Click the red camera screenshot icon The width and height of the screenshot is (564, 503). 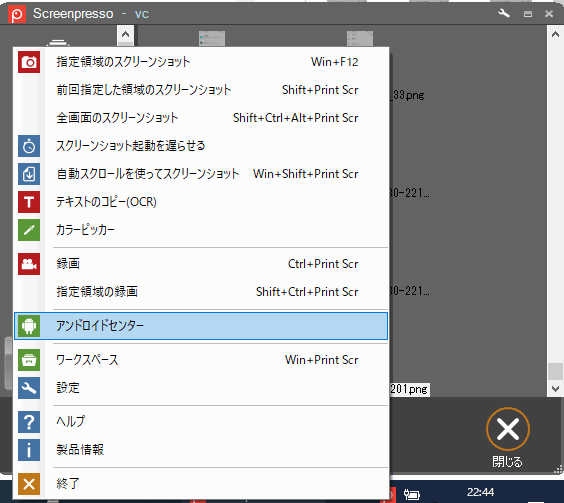(29, 62)
